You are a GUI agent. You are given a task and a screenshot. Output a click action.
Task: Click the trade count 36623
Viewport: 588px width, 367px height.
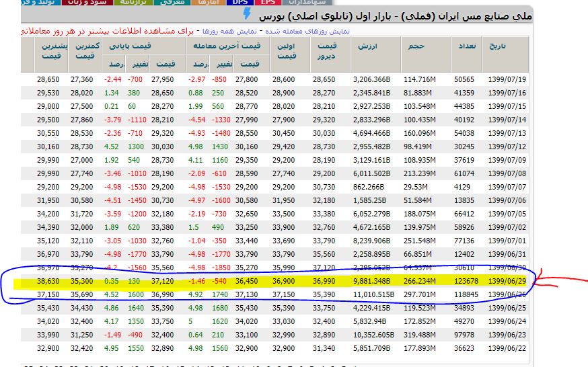click(464, 348)
